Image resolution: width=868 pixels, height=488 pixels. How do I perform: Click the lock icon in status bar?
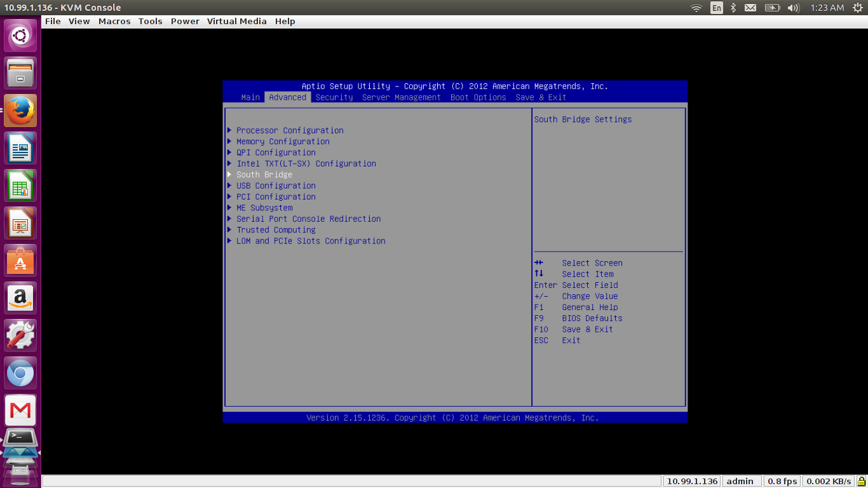pyautogui.click(x=861, y=481)
